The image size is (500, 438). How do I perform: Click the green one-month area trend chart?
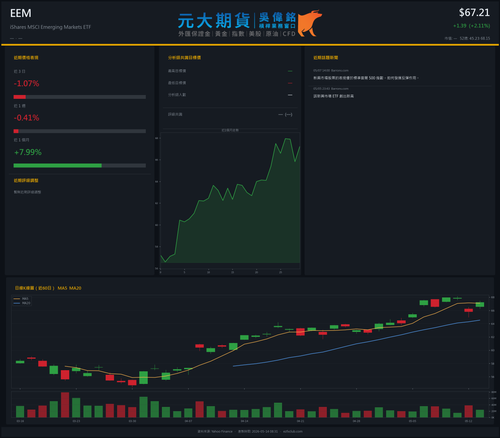pos(230,200)
